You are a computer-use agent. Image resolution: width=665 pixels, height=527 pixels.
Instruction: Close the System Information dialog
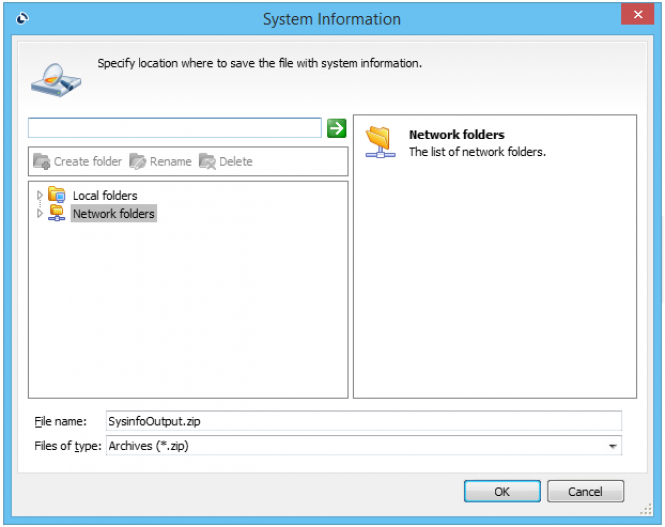pos(637,14)
